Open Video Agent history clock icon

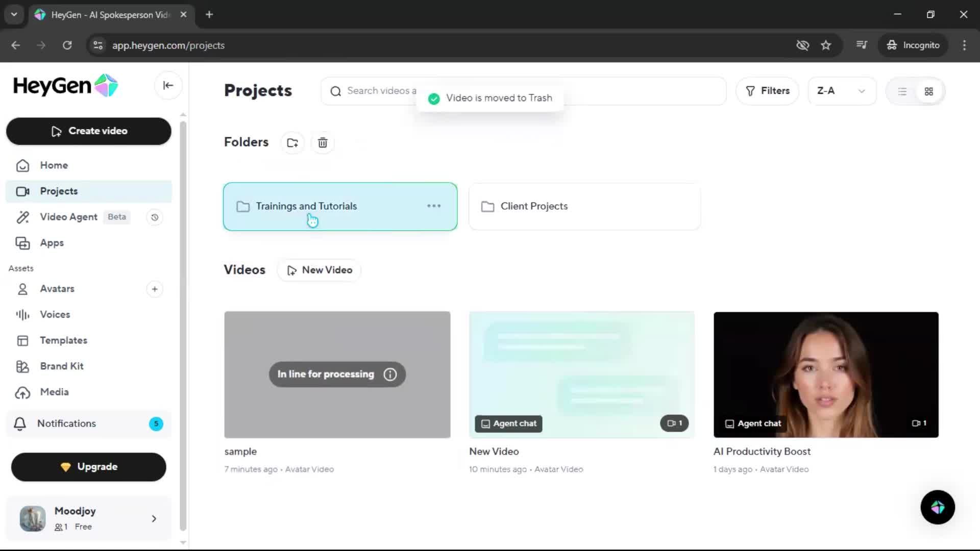click(x=155, y=217)
